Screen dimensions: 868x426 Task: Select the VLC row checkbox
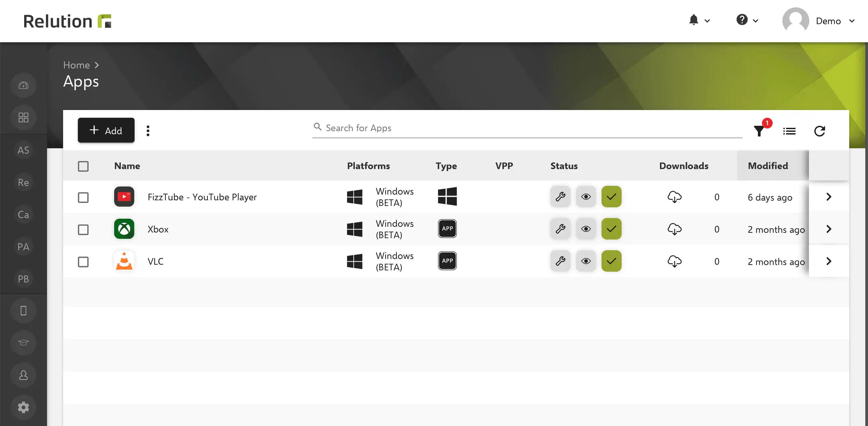tap(83, 262)
